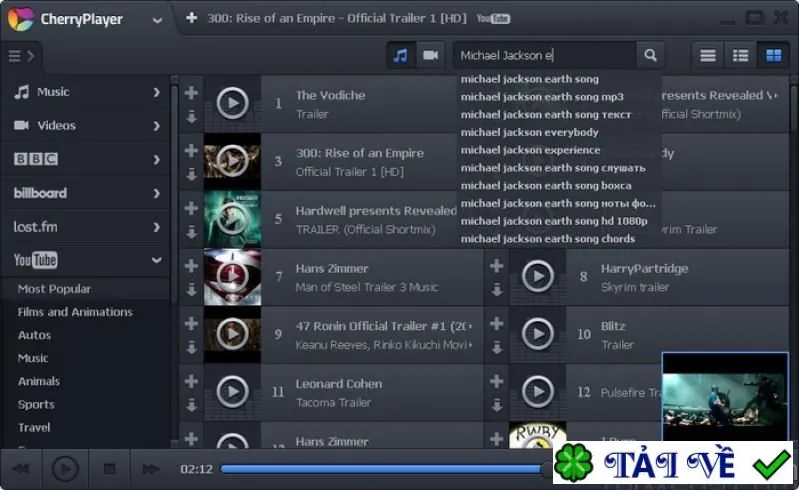Play Blitz Trailer (item 10)
Viewport: 799px width, 490px height.
538,334
